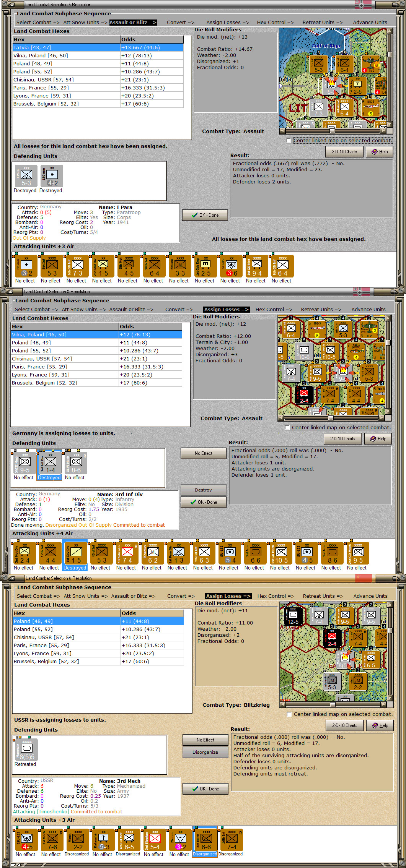Select the disorganized 3rd Mech 6-6 attacker

click(x=206, y=840)
